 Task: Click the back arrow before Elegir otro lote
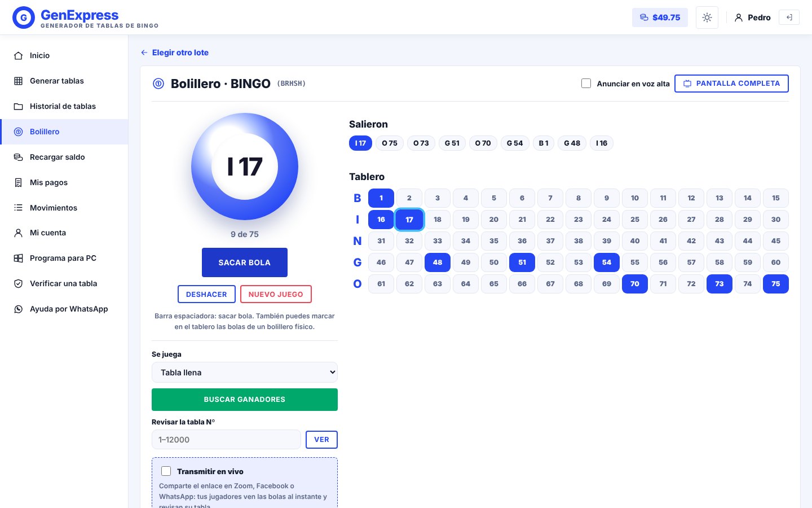point(144,52)
